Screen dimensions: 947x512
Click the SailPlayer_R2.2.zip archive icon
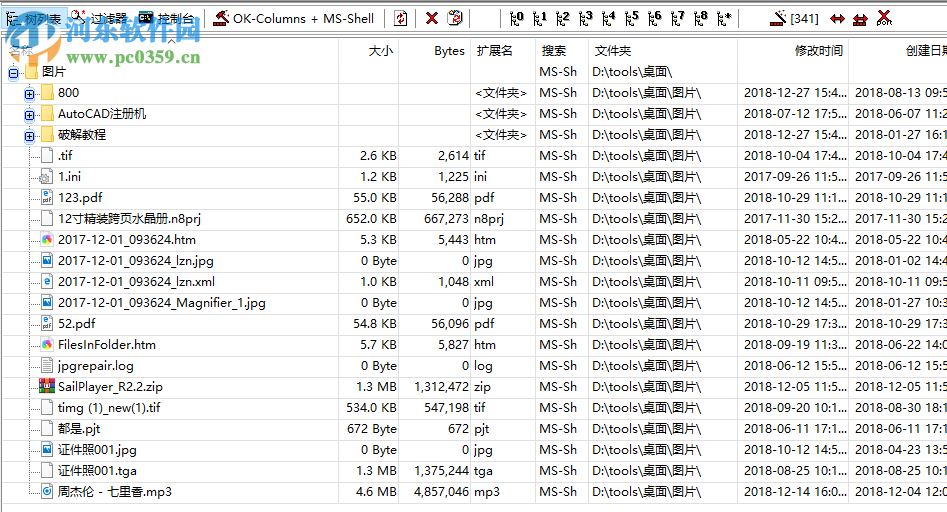[x=47, y=386]
